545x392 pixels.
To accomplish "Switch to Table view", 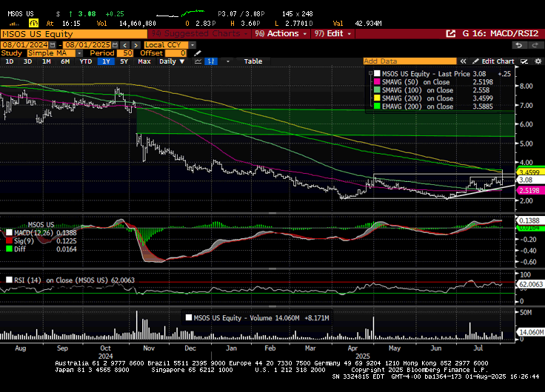I will point(253,61).
